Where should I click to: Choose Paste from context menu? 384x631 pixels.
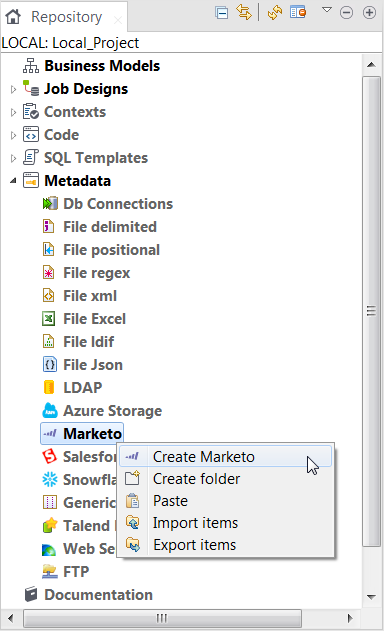pos(225,501)
